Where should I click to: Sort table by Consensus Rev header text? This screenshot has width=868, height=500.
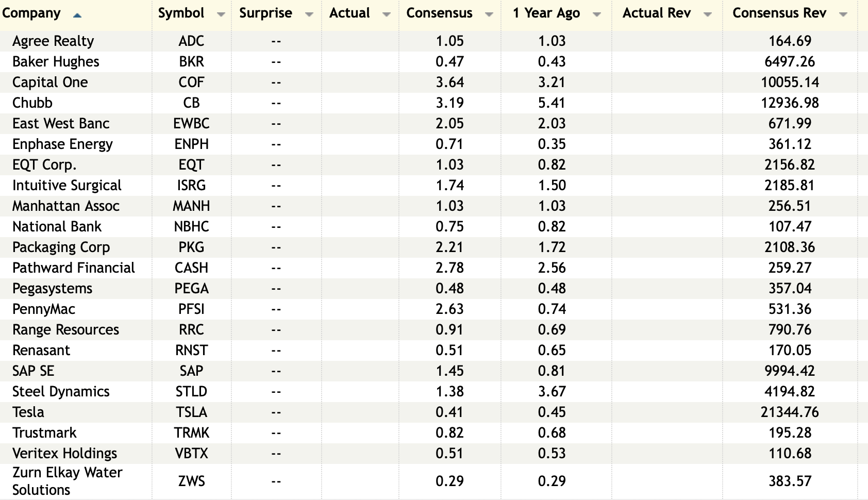[779, 13]
